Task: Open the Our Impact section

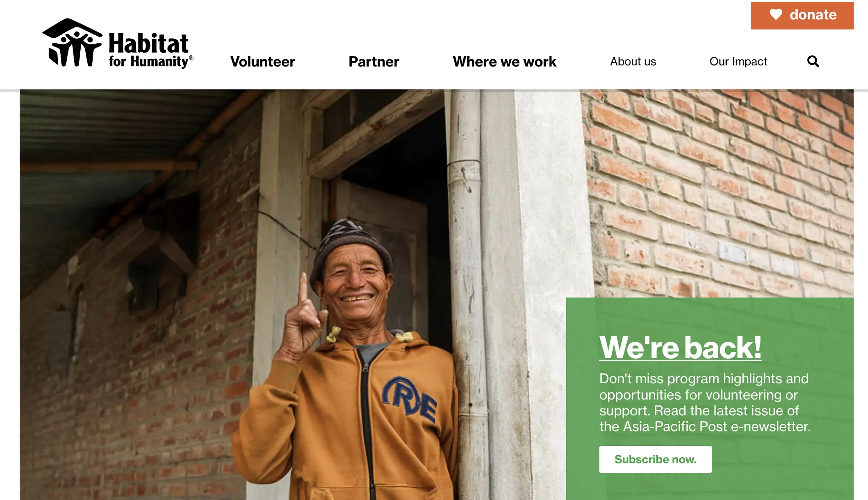Action: point(738,61)
